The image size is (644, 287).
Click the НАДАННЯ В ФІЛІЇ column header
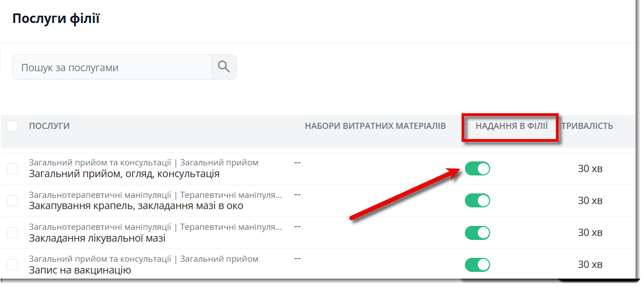(x=511, y=126)
